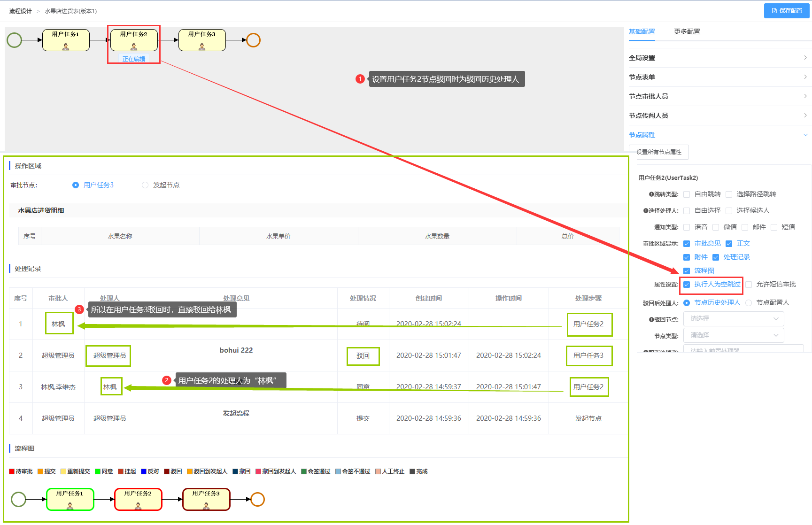The width and height of the screenshot is (812, 525).
Task: Click the start event in the 流程图 preview
Action: point(19,499)
